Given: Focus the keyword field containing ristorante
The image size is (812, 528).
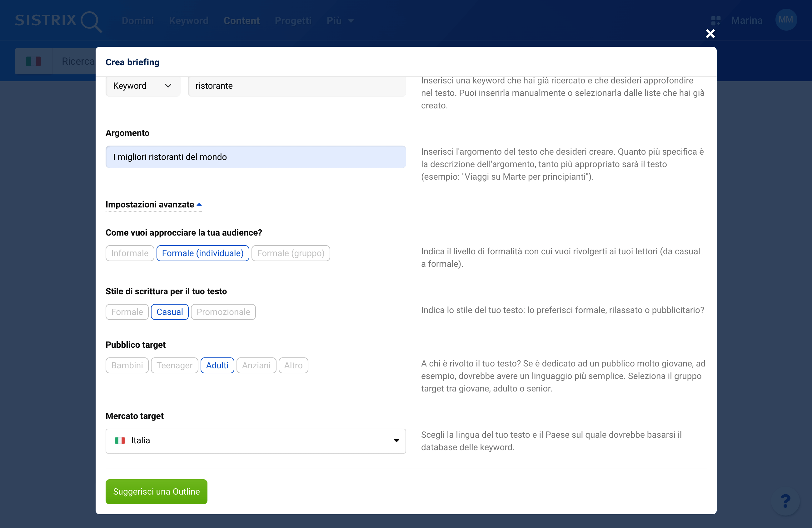Looking at the screenshot, I should (297, 86).
